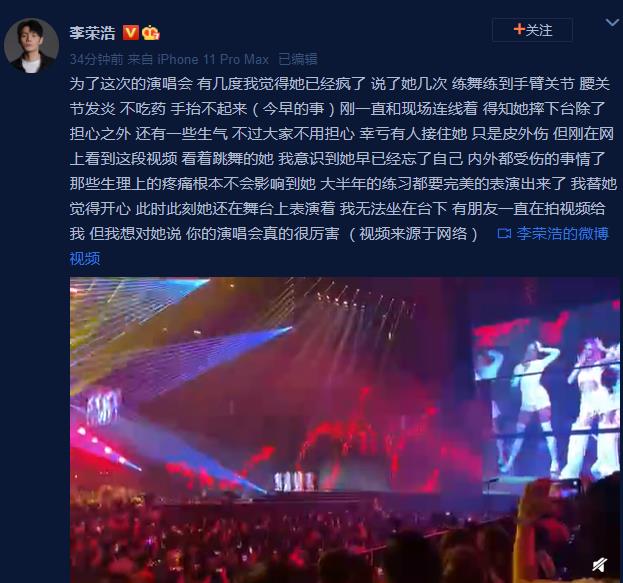
Task: Click the stage performers in the video center
Action: click(295, 481)
